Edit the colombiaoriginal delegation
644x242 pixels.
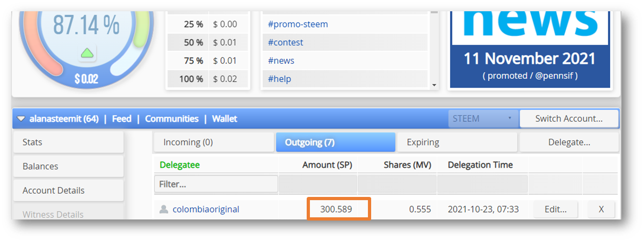[556, 210]
